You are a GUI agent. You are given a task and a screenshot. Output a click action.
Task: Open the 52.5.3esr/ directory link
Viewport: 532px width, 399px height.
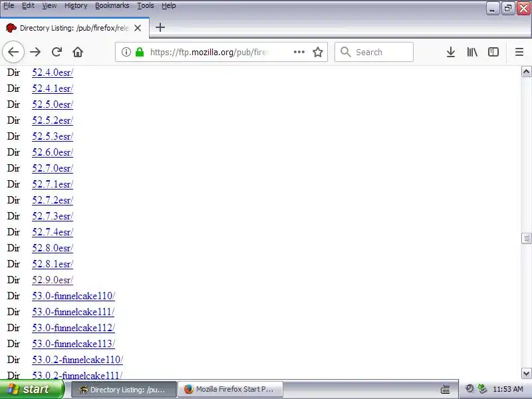point(53,136)
